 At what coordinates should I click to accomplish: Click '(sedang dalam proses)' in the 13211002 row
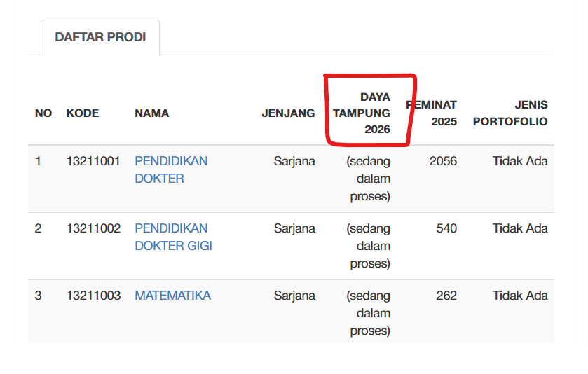coord(368,246)
